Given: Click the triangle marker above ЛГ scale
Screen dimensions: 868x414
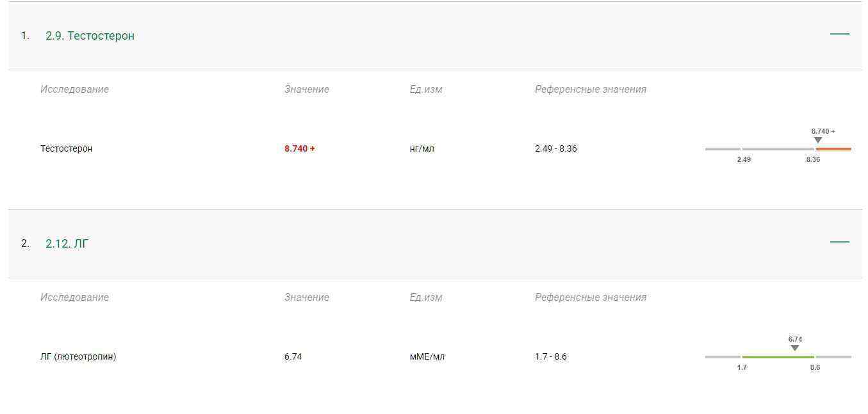Looking at the screenshot, I should pyautogui.click(x=794, y=348).
